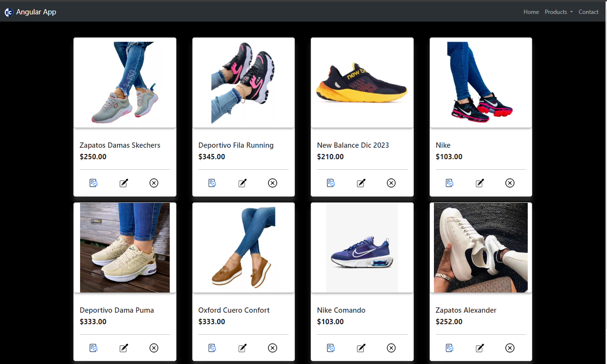
Task: Click the Zapatos Alexander photo
Action: 481,247
